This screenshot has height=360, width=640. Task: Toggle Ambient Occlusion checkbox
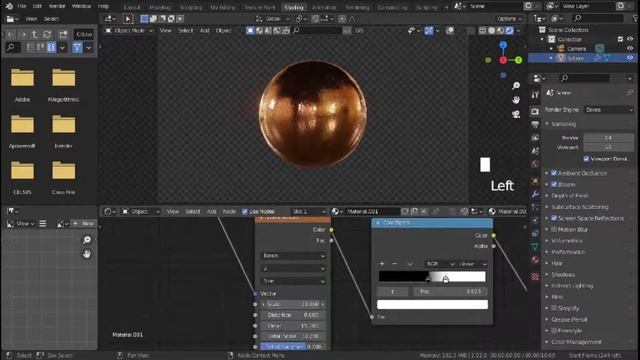click(x=554, y=173)
